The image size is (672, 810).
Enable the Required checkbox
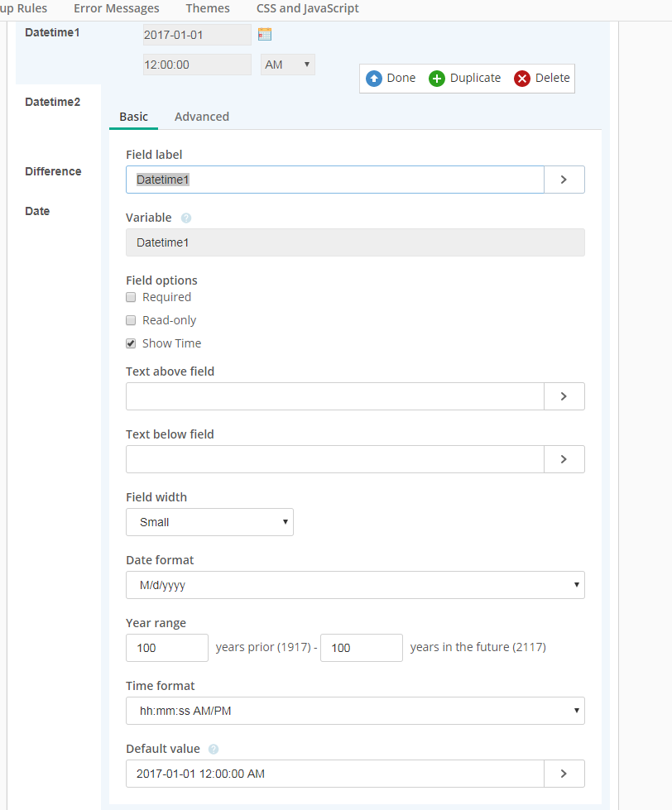[x=132, y=297]
